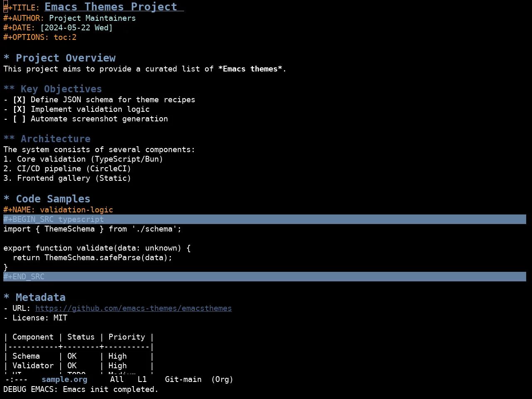The height and width of the screenshot is (399, 532).
Task: Collapse the Project Overview heading star
Action: click(x=6, y=58)
